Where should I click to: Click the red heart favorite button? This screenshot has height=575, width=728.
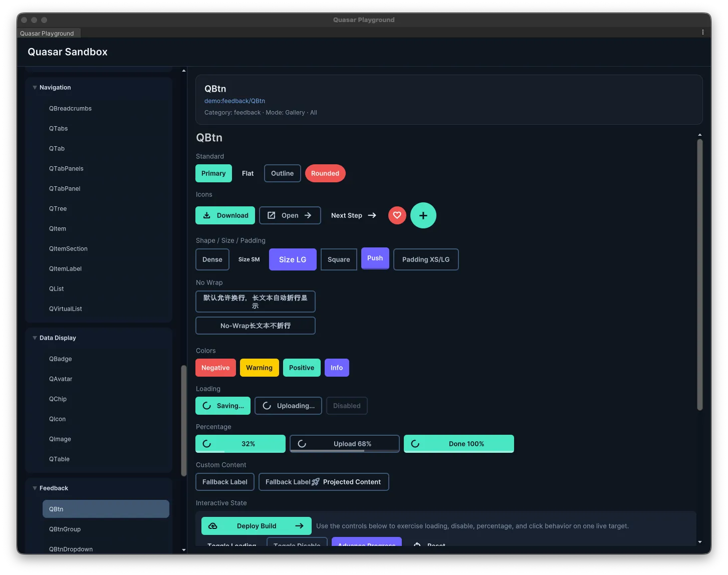[x=397, y=215]
